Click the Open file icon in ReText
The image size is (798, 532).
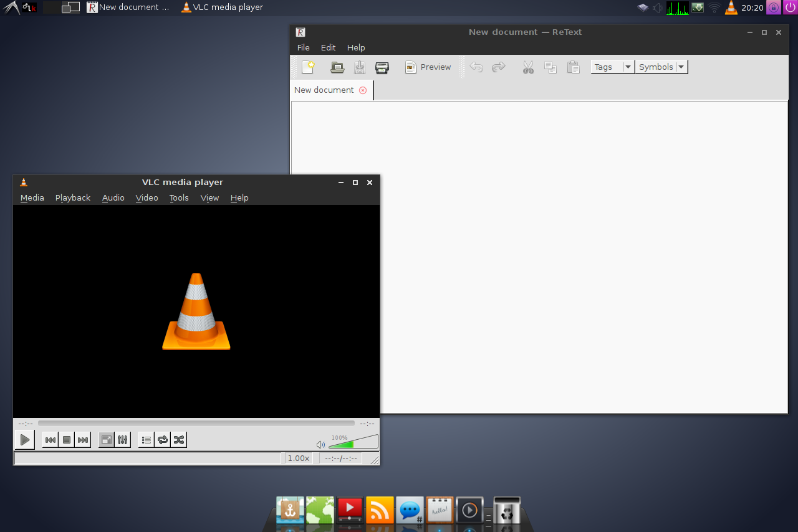coord(337,67)
